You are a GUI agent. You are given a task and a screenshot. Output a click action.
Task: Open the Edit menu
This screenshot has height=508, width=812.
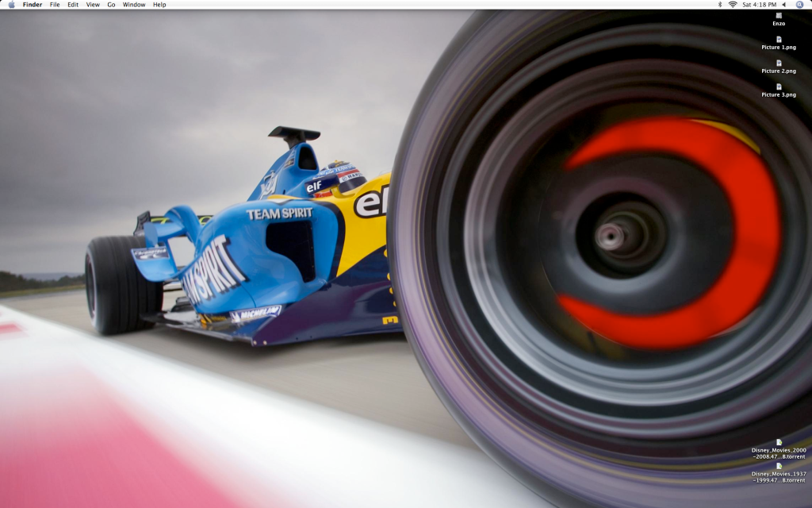click(73, 5)
